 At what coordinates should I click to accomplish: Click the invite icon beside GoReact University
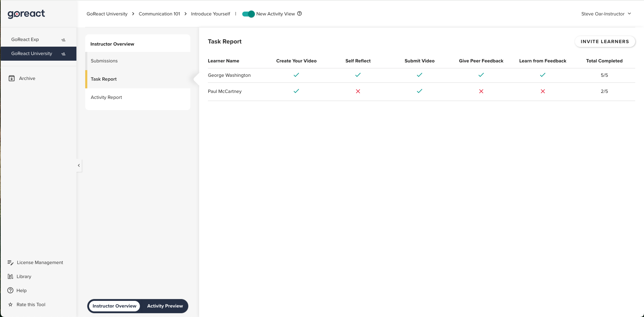point(63,54)
